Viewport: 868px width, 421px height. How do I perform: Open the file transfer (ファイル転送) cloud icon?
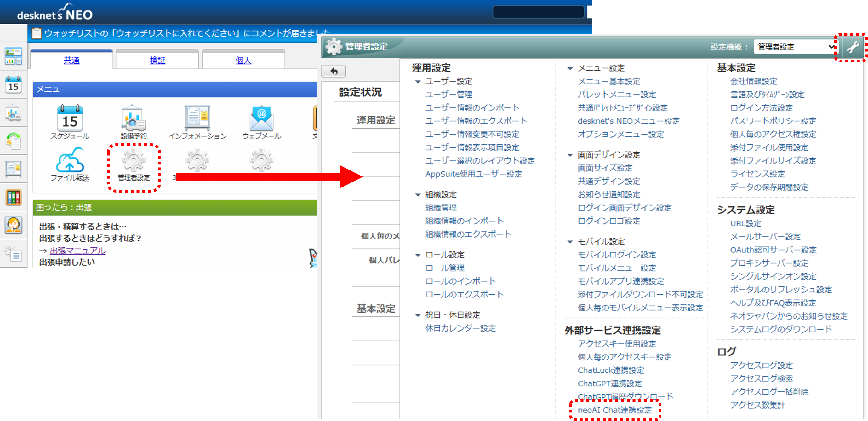70,160
